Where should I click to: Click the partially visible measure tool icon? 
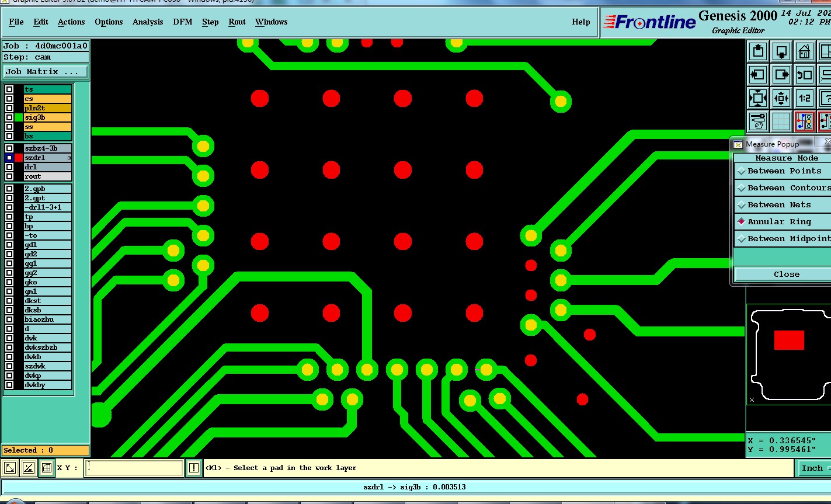coord(825,121)
